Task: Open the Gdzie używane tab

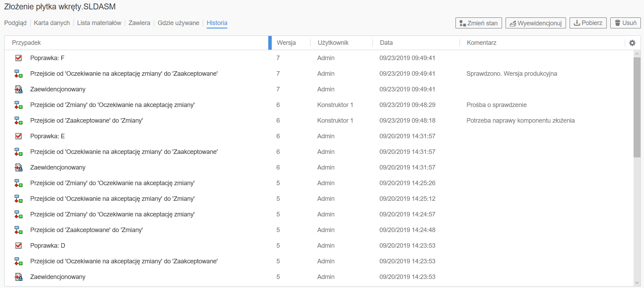Action: (x=178, y=23)
